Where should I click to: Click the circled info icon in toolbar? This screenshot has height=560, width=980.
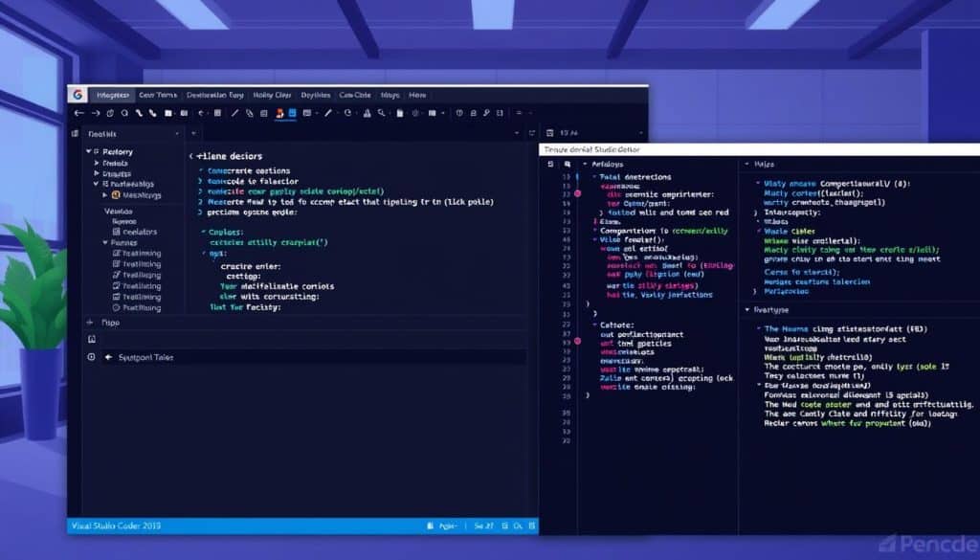(459, 113)
